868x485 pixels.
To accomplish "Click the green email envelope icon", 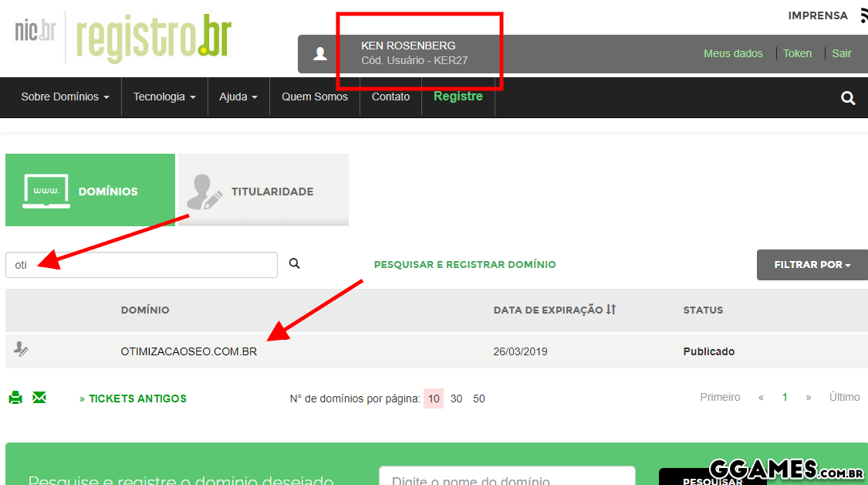I will [x=39, y=398].
